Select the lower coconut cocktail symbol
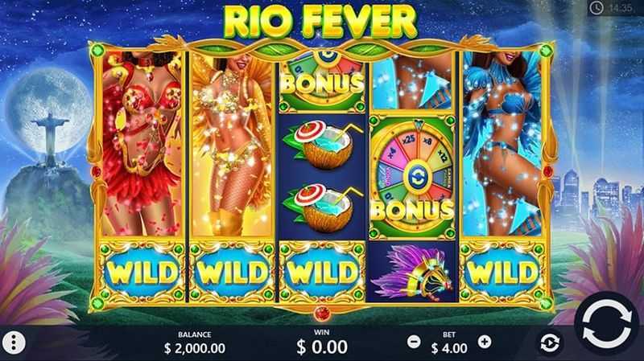The image size is (644, 361). click(321, 208)
